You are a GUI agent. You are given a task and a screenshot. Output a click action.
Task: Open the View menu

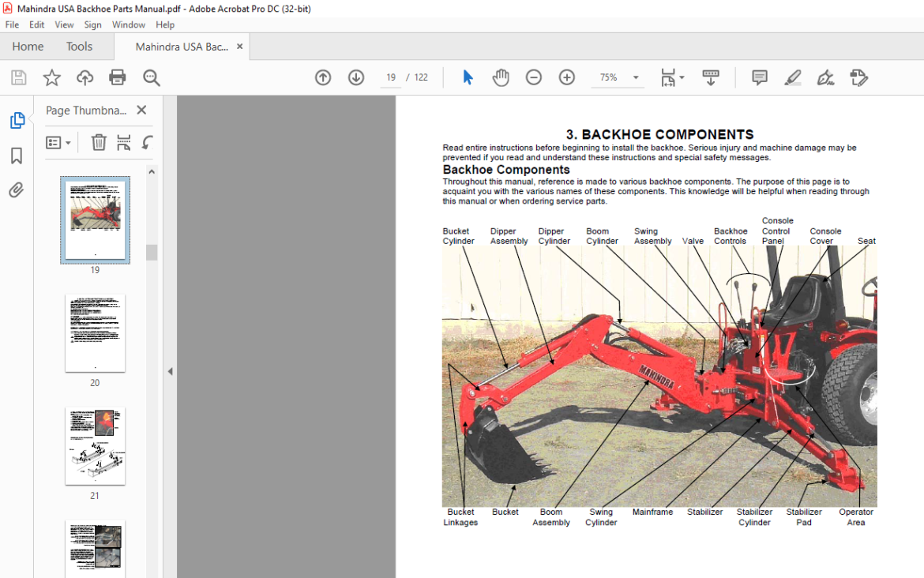click(x=64, y=24)
